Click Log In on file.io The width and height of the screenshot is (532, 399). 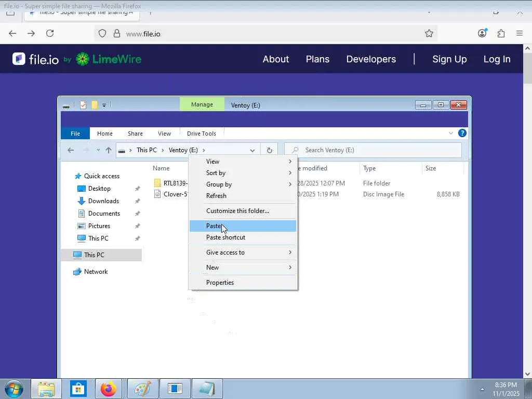pos(497,59)
